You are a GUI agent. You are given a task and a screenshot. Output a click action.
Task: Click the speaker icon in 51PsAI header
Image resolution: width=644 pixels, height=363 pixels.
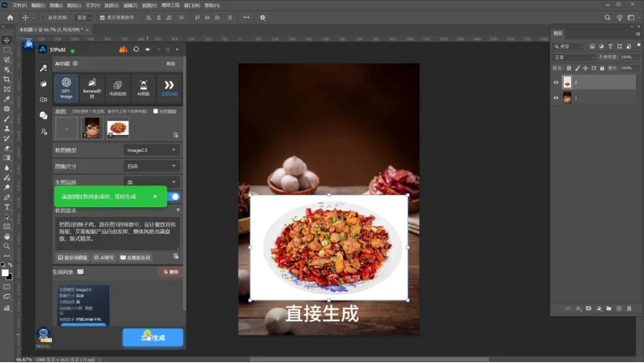pyautogui.click(x=148, y=50)
